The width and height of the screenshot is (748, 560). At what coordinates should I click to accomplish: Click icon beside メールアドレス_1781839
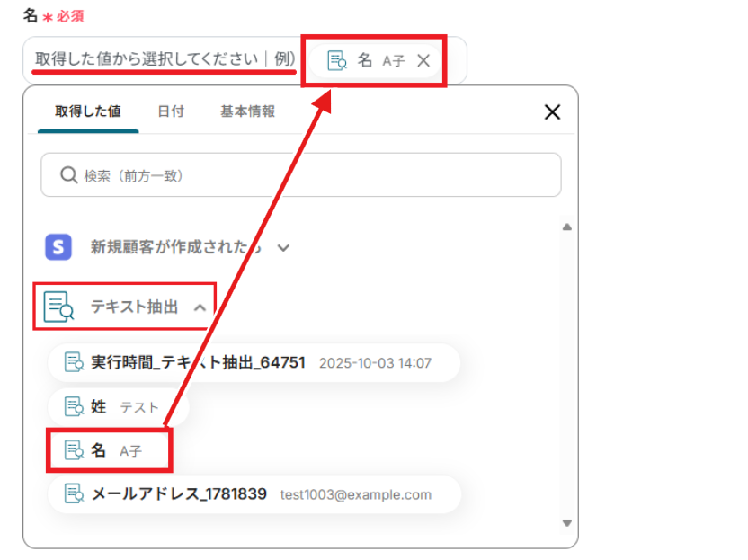74,494
